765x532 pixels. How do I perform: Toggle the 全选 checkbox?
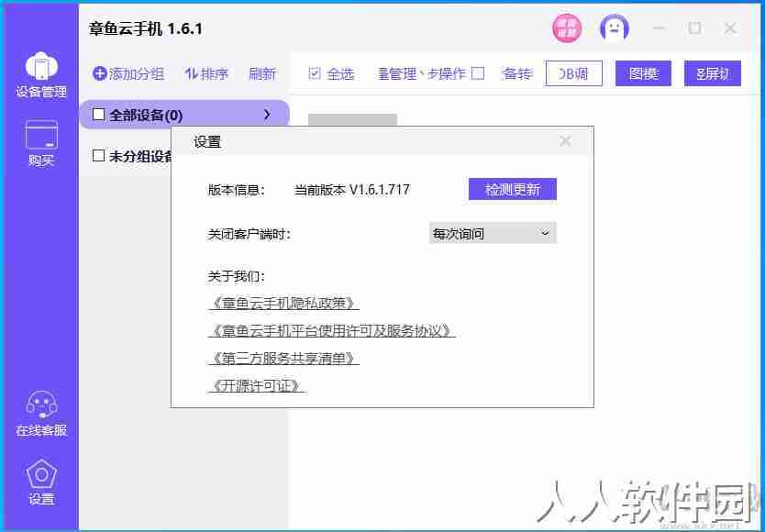coord(315,73)
